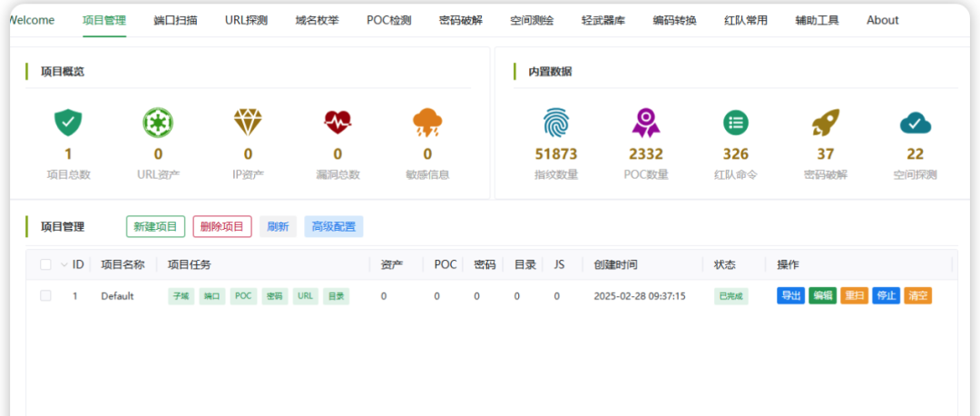The height and width of the screenshot is (416, 980).
Task: Click the 51873 fingerprint count
Action: coord(556,154)
